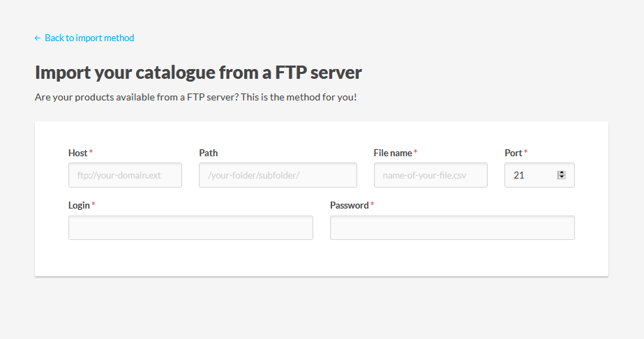Focus the Host input field

point(125,175)
